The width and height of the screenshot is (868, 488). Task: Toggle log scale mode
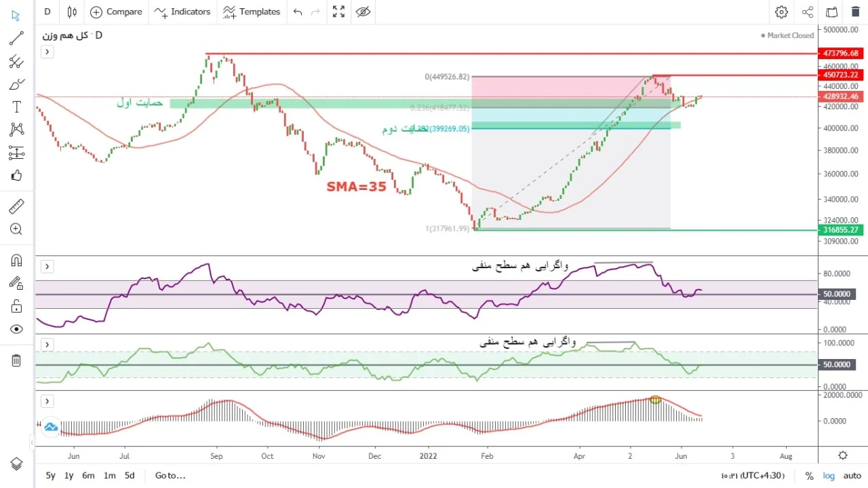pos(827,476)
